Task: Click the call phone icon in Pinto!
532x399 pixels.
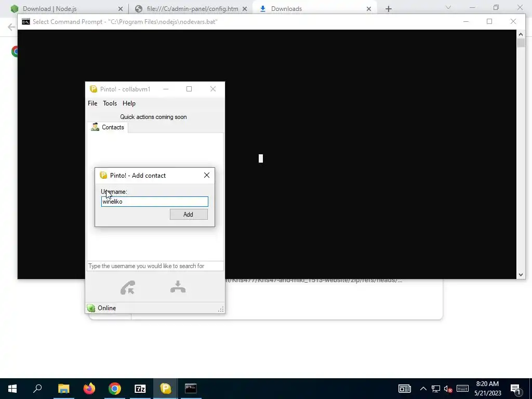Action: 128,287
